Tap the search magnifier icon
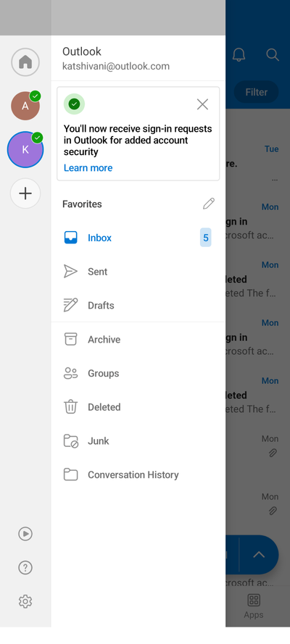This screenshot has width=290, height=644. [x=273, y=54]
